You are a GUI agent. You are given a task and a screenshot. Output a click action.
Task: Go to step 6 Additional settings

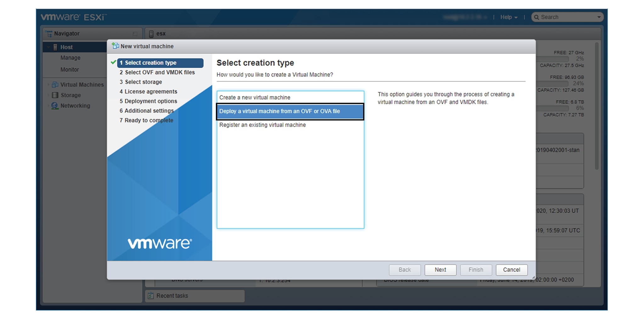147,111
